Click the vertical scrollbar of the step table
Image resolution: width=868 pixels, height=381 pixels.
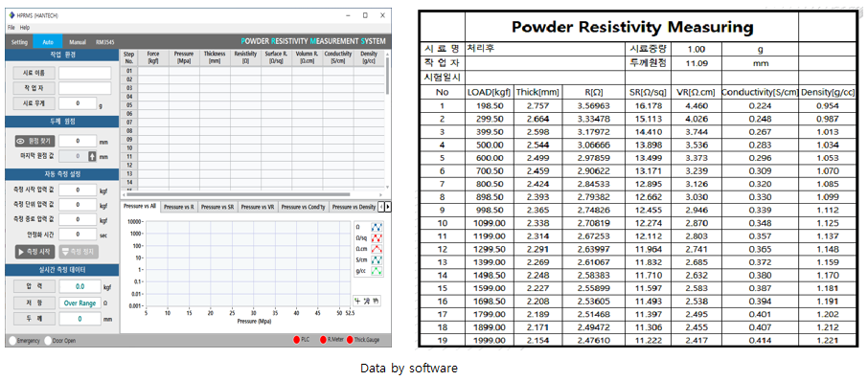click(x=387, y=120)
